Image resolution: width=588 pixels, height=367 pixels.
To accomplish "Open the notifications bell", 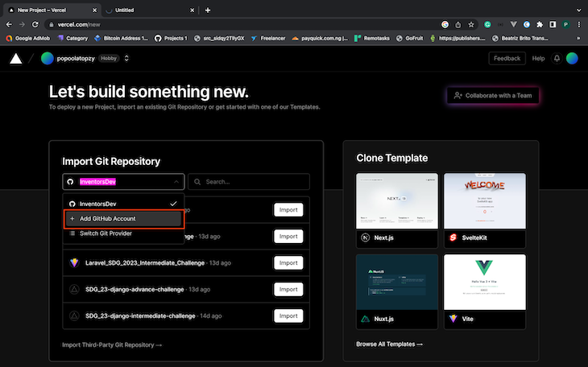I will coord(557,58).
